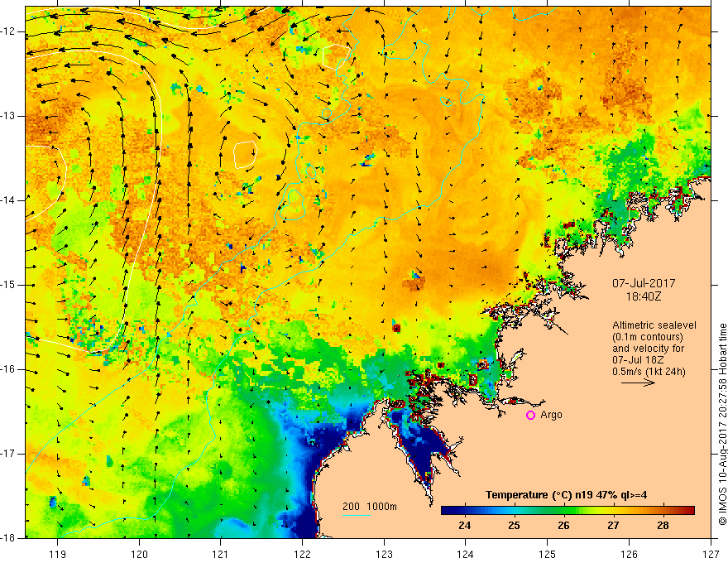Image resolution: width=728 pixels, height=563 pixels.
Task: Click the 122 longitude axis label
Action: 302,554
